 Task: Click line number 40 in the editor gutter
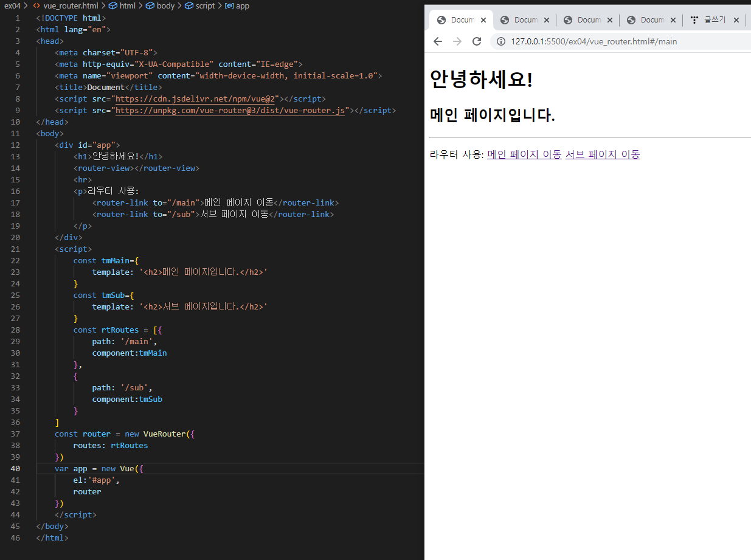click(x=15, y=468)
